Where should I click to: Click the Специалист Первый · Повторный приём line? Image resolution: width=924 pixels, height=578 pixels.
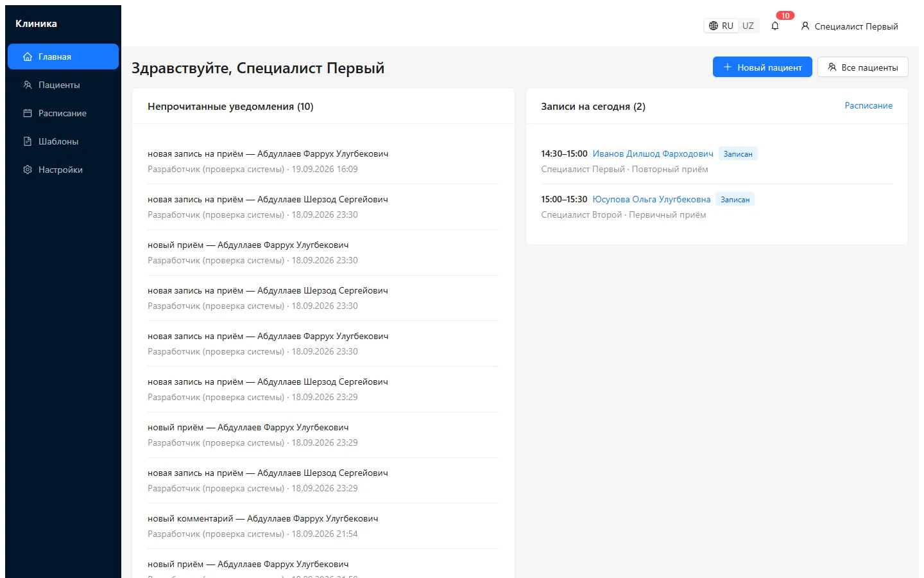pyautogui.click(x=624, y=170)
